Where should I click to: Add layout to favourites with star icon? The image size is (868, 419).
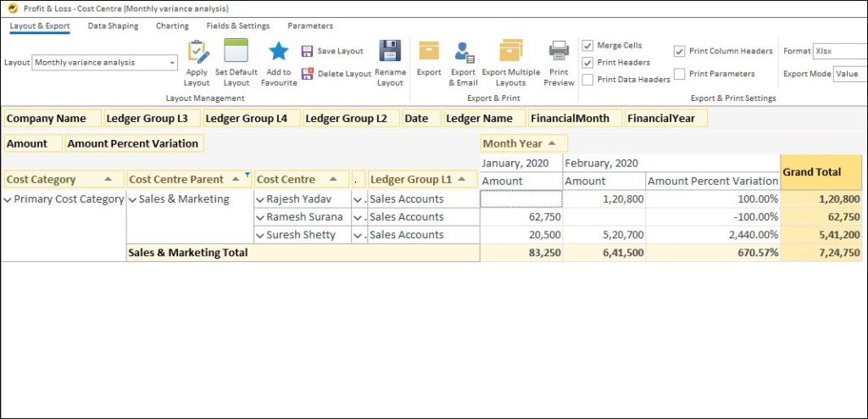click(279, 53)
